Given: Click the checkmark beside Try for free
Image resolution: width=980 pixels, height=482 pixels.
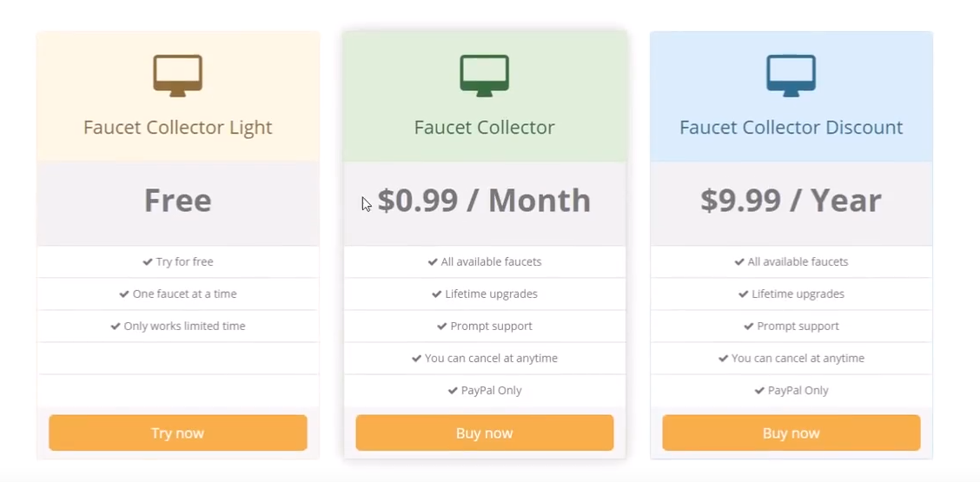Looking at the screenshot, I should [x=148, y=261].
